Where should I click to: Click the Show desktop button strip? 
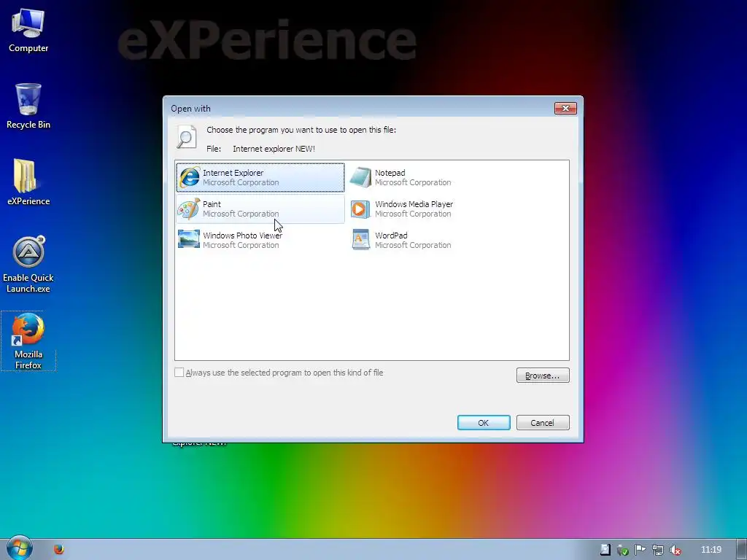(x=741, y=550)
